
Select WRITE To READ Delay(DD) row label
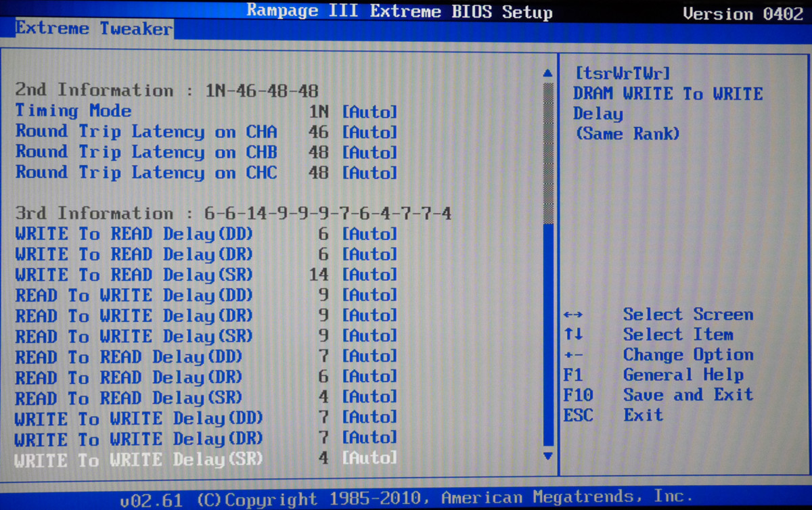click(134, 235)
